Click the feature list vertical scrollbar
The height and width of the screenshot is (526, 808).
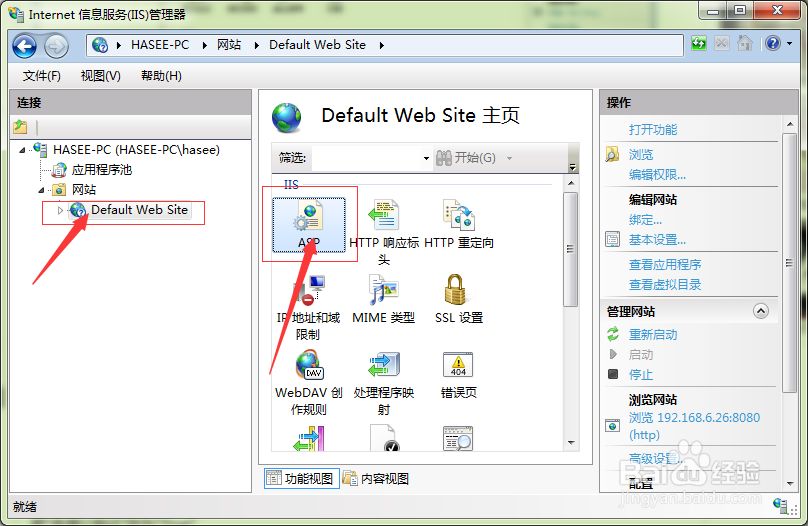tap(570, 249)
